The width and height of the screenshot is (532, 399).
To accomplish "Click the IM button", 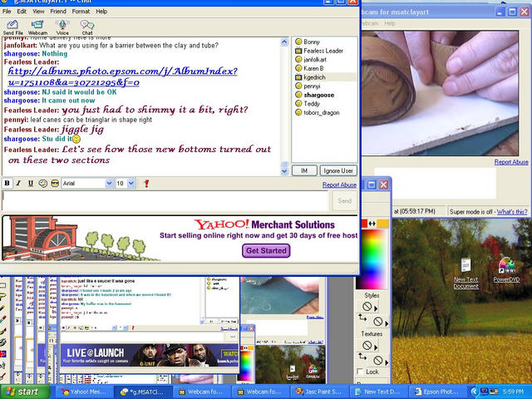I will tap(304, 170).
